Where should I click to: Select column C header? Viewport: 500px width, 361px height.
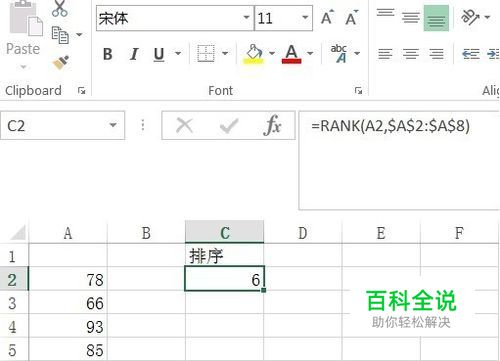225,233
